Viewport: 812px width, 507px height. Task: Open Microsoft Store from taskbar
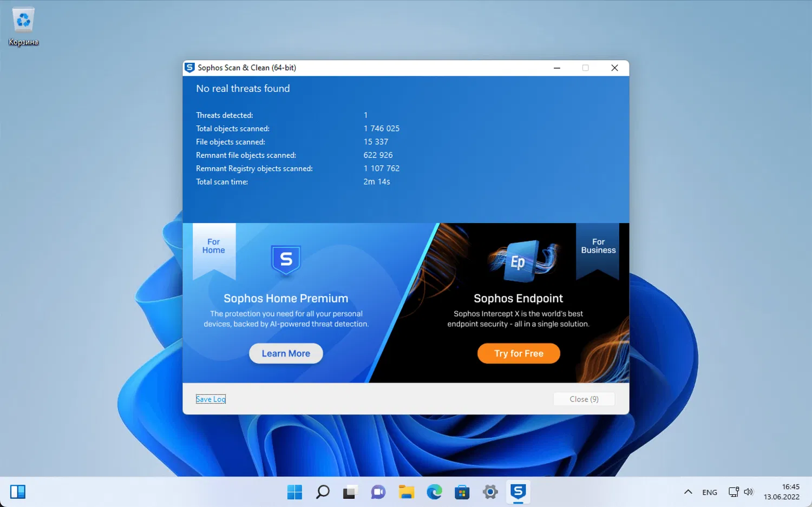[462, 492]
